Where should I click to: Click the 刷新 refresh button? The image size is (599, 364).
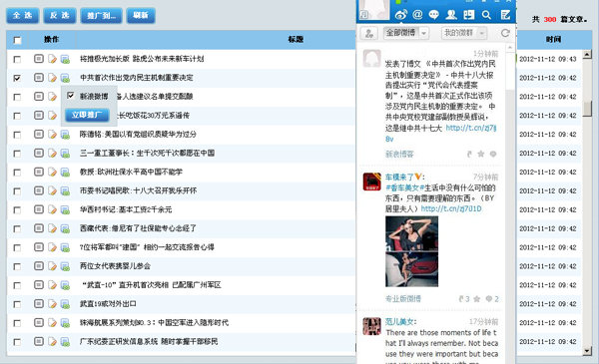(141, 15)
